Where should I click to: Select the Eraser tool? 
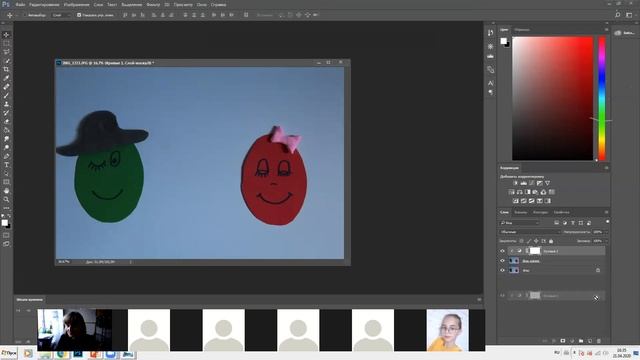coord(6,121)
